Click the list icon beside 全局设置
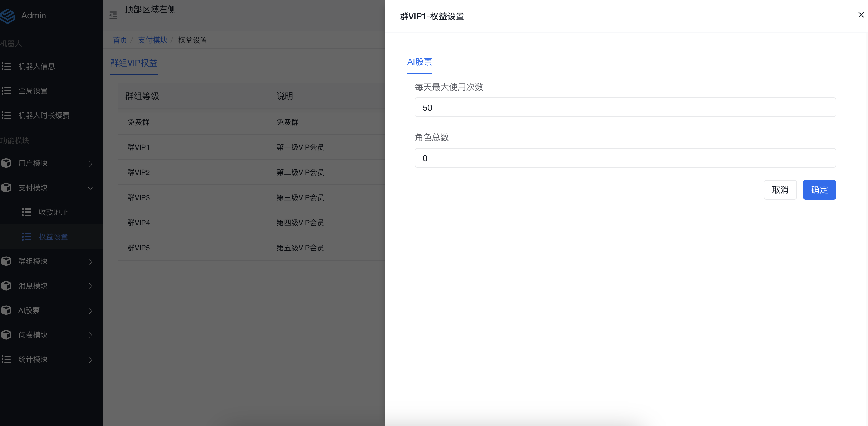Viewport: 868px width, 426px height. pyautogui.click(x=6, y=91)
